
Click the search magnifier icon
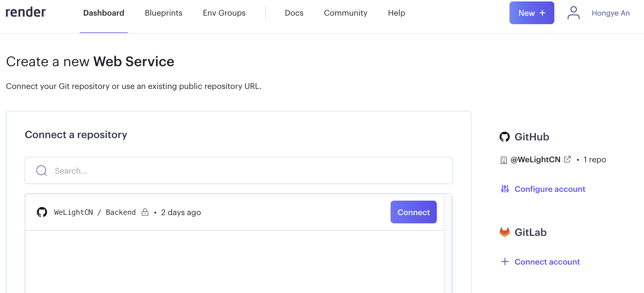tap(41, 171)
